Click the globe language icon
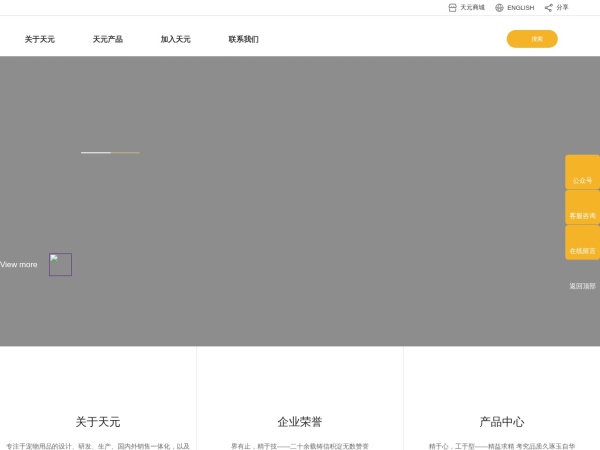The height and width of the screenshot is (450, 600). click(499, 7)
